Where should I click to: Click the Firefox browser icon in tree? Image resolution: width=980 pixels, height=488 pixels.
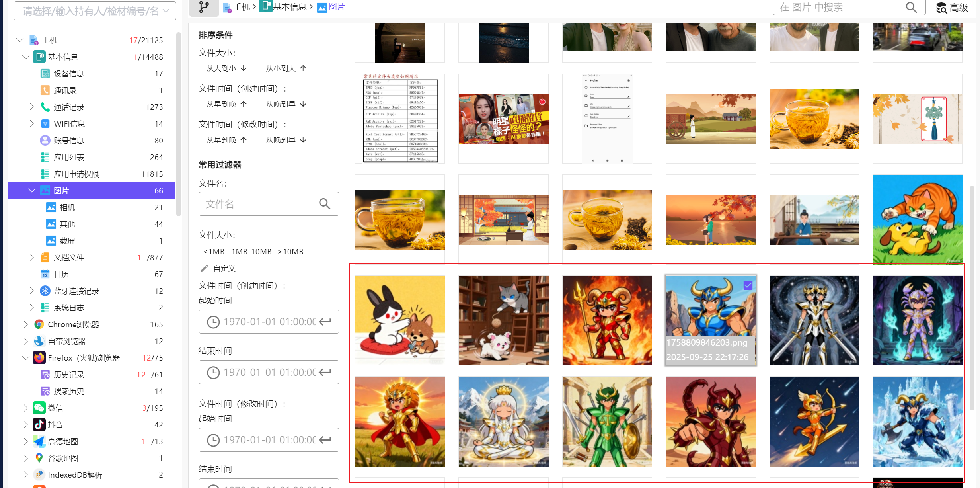39,358
